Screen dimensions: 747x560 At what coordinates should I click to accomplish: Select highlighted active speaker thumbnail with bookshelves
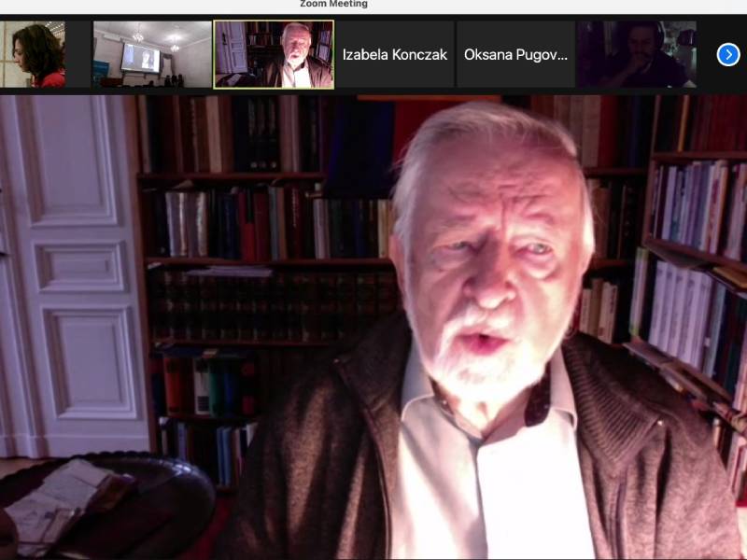click(x=274, y=54)
